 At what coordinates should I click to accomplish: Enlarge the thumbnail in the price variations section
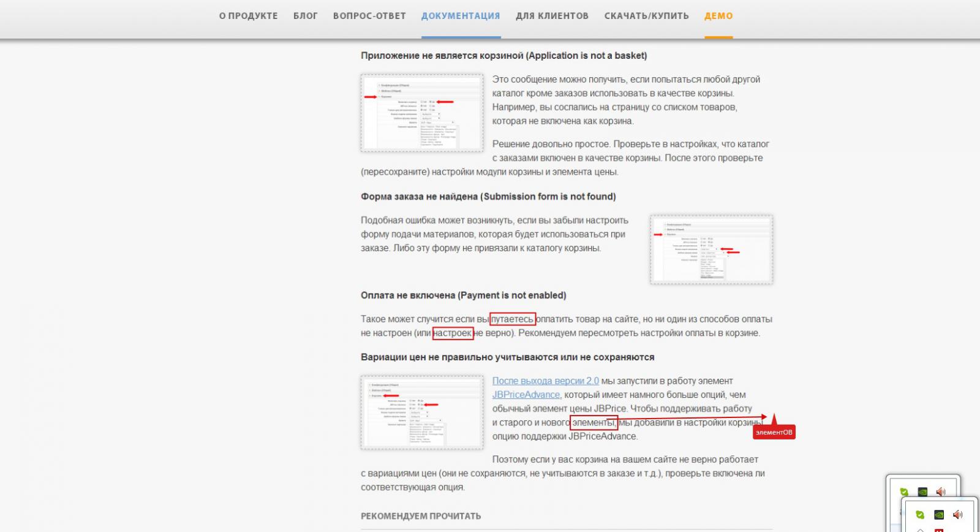[x=422, y=412]
